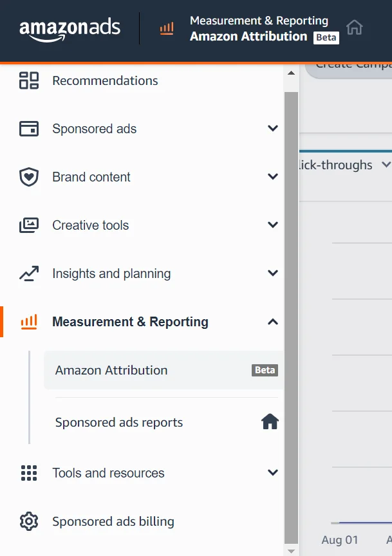Image resolution: width=392 pixels, height=556 pixels.
Task: Click the home icon at the top right
Action: click(353, 27)
